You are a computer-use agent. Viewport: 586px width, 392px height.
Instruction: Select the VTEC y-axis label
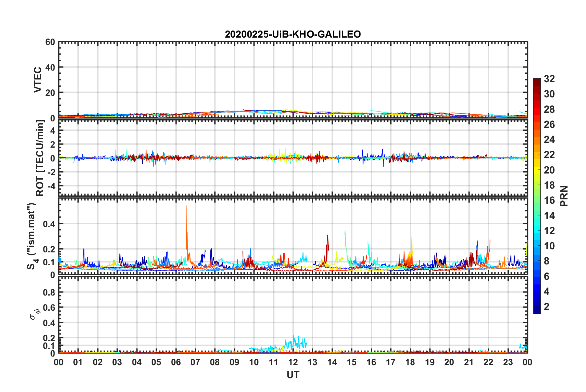[38, 80]
